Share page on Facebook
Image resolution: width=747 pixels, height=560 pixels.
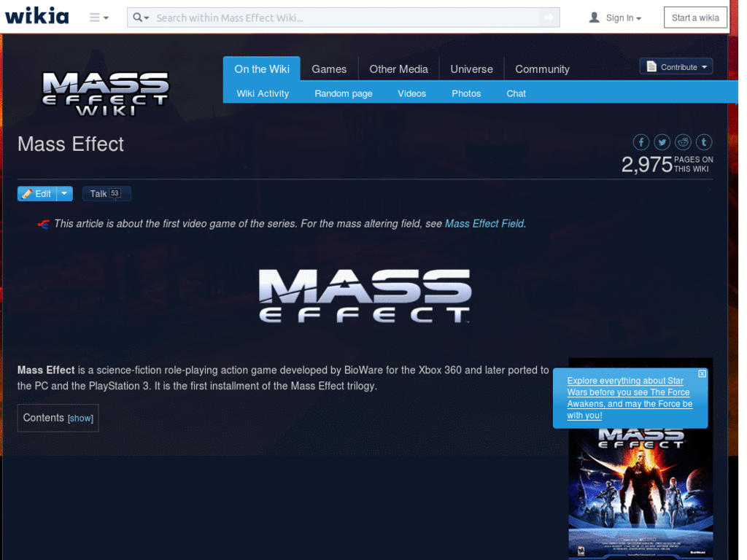(640, 142)
